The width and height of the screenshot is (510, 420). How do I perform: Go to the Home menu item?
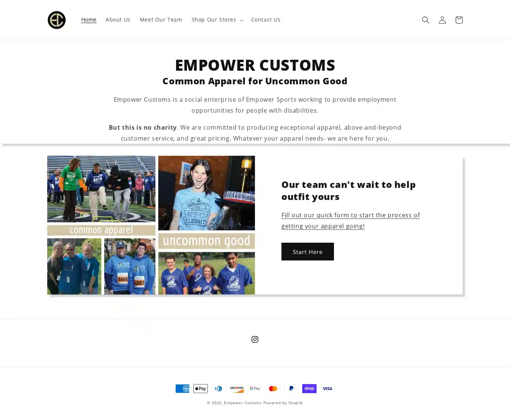tap(89, 20)
